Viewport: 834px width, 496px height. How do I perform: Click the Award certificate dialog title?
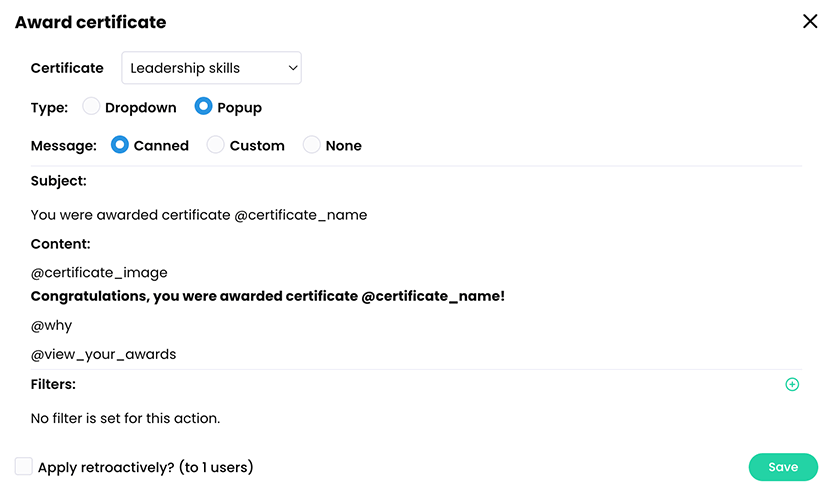90,22
